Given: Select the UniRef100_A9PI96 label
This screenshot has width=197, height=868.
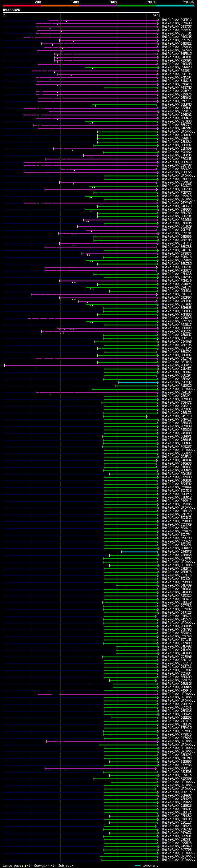Looking at the screenshot, I should [x=177, y=74].
